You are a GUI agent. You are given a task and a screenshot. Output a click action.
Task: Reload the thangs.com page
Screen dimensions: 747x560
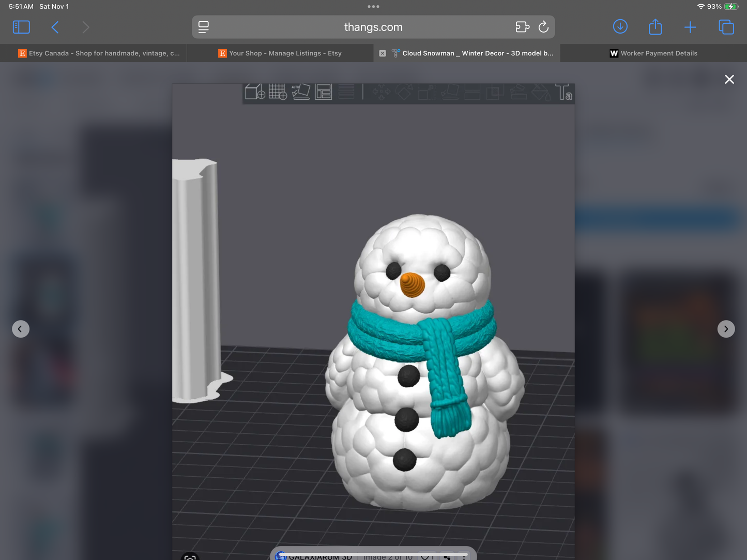543,26
